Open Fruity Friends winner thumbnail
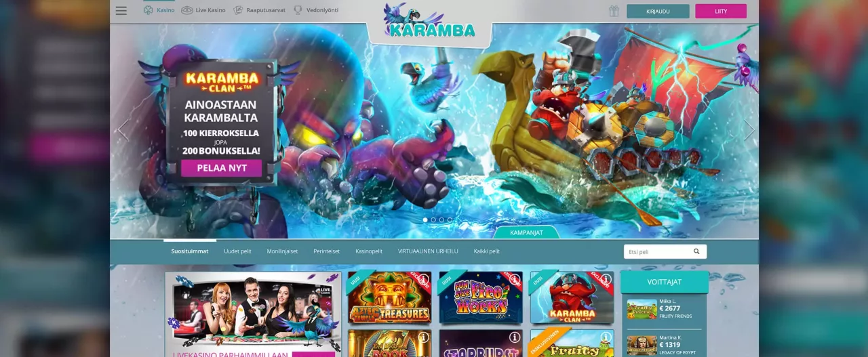 click(642, 309)
